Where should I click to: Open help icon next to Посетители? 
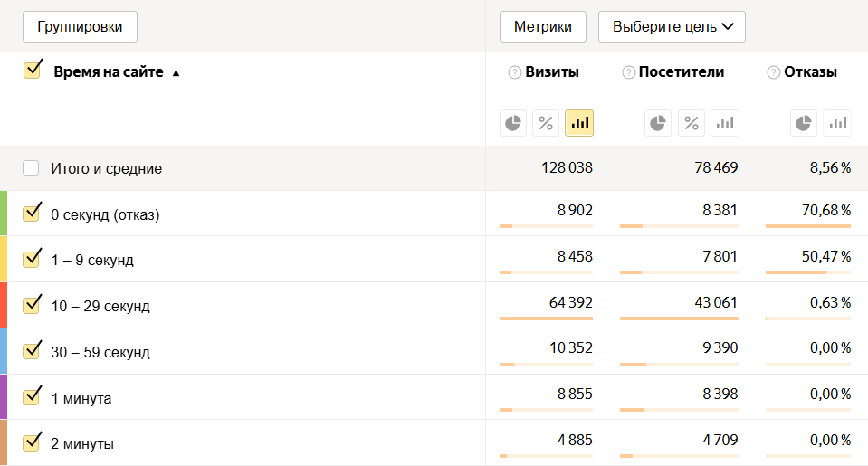pyautogui.click(x=629, y=72)
